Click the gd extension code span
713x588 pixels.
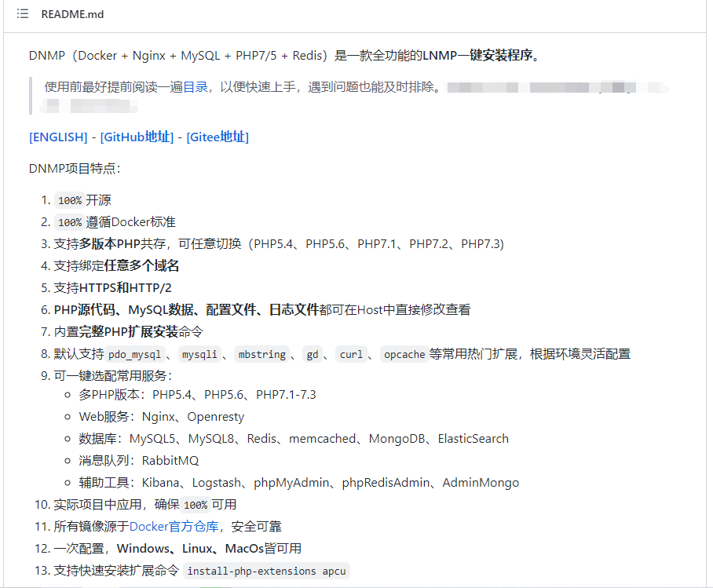point(312,353)
